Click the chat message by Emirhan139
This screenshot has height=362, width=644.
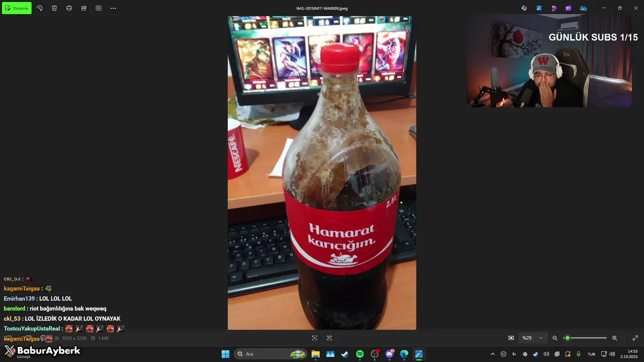[38, 299]
